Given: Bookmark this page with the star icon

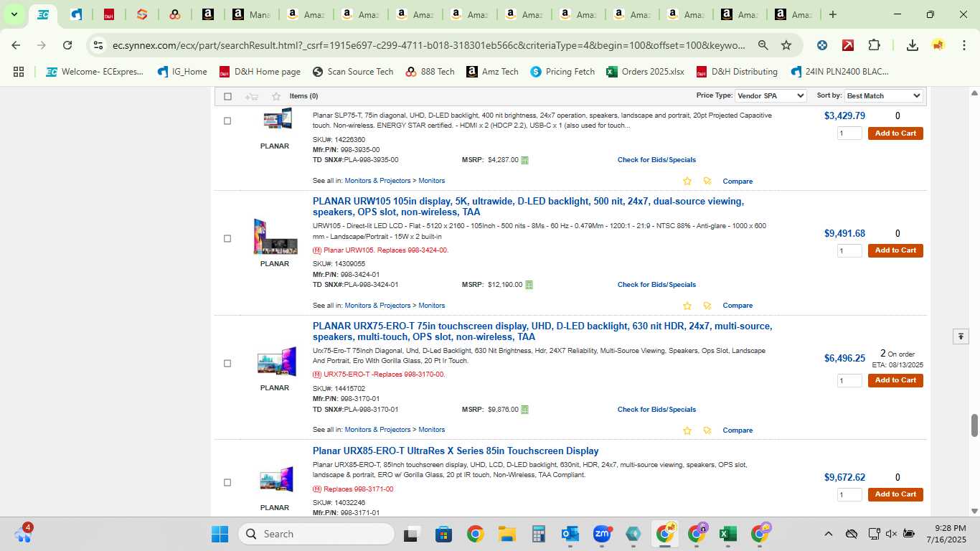Looking at the screenshot, I should pos(786,45).
